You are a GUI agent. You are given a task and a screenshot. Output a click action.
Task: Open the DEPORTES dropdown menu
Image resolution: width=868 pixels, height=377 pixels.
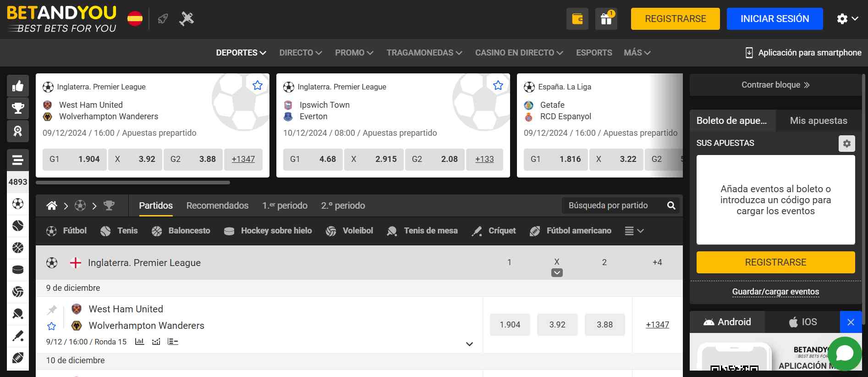241,53
